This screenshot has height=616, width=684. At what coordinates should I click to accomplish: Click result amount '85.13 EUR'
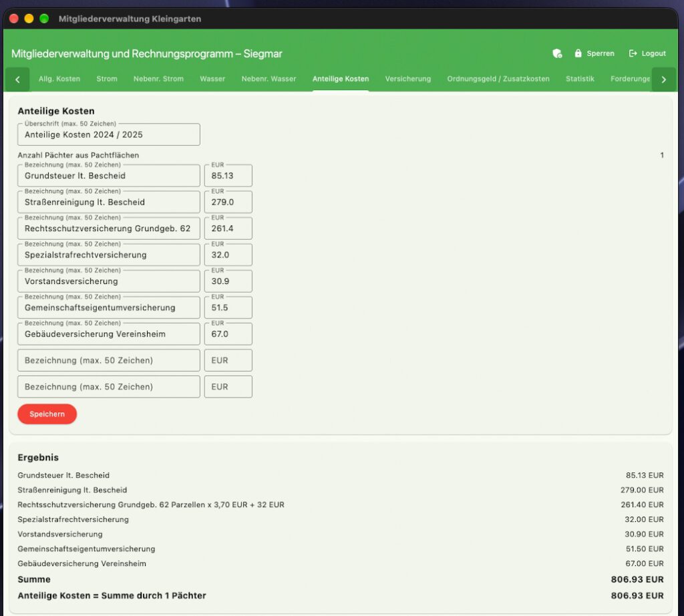(x=645, y=475)
